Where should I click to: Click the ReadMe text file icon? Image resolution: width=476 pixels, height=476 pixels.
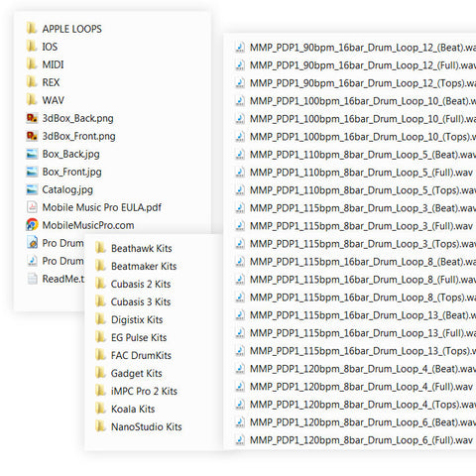(x=32, y=279)
